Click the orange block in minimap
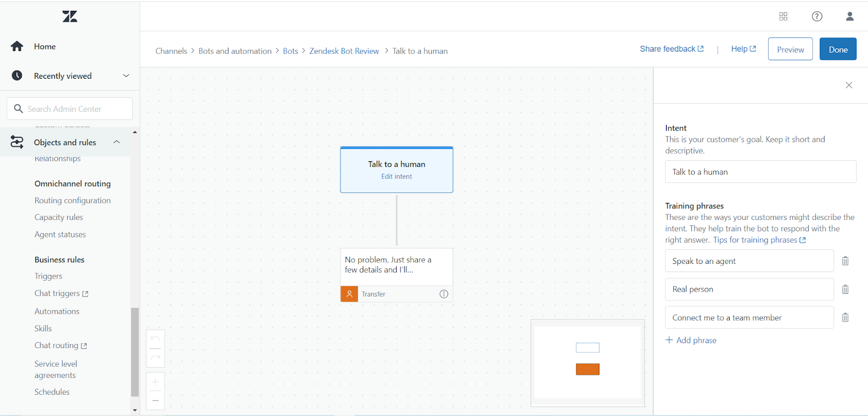This screenshot has height=416, width=868. (588, 369)
